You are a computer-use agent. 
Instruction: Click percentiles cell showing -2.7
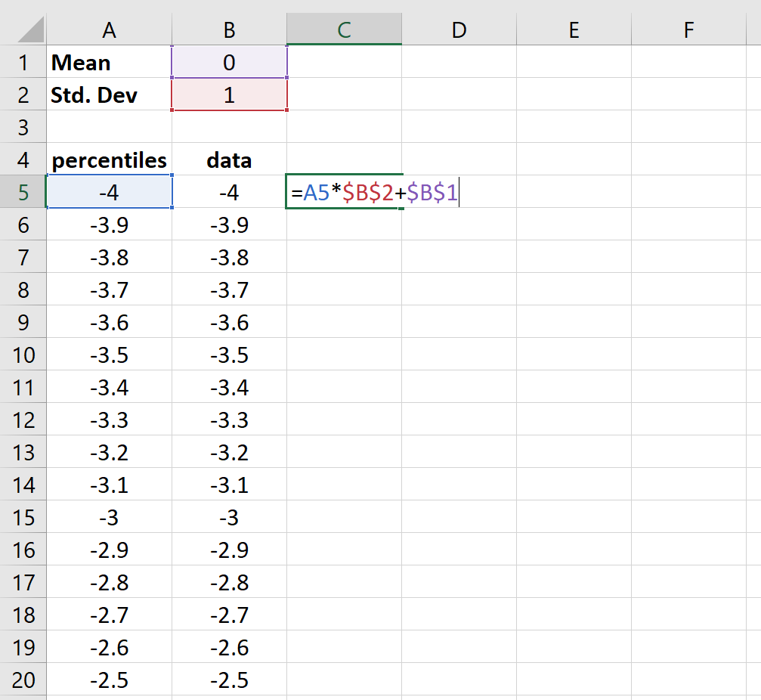[x=109, y=615]
